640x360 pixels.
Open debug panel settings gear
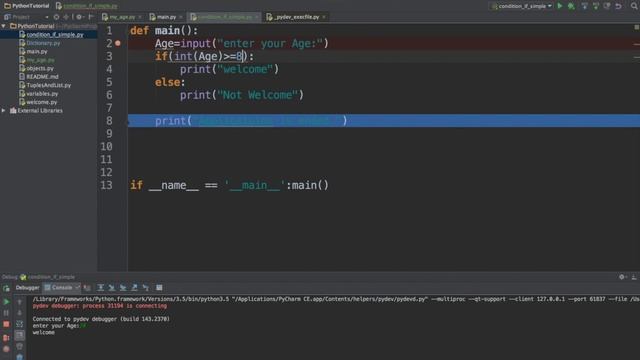[x=622, y=277]
